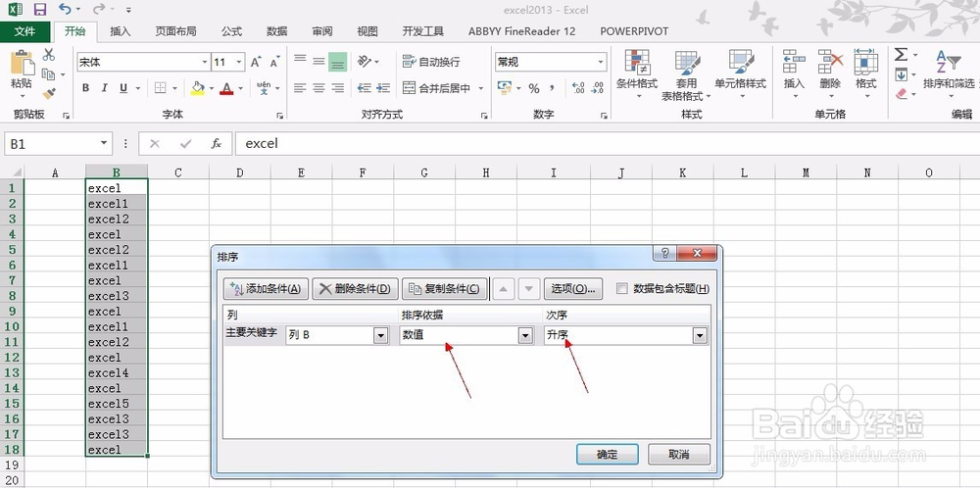Viewport: 980px width, 488px height.
Task: Open the 文件 File tab
Action: coord(25,31)
